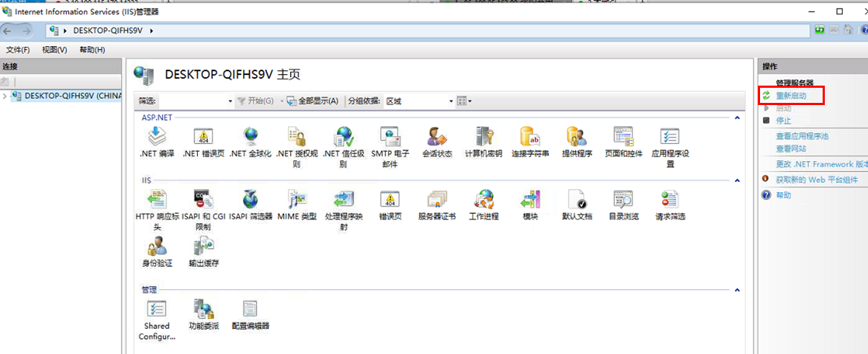Click 查看应用程序池 link
868x354 pixels.
[x=803, y=136]
